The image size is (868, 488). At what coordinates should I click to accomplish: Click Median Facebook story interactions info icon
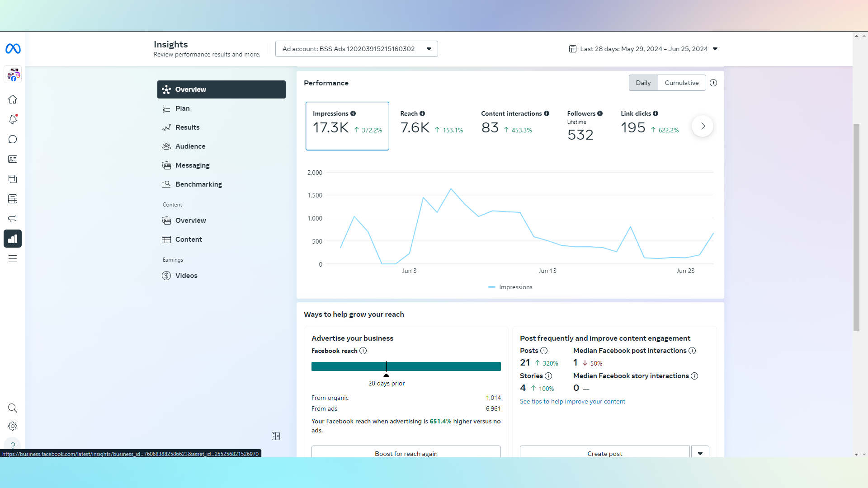tap(694, 376)
